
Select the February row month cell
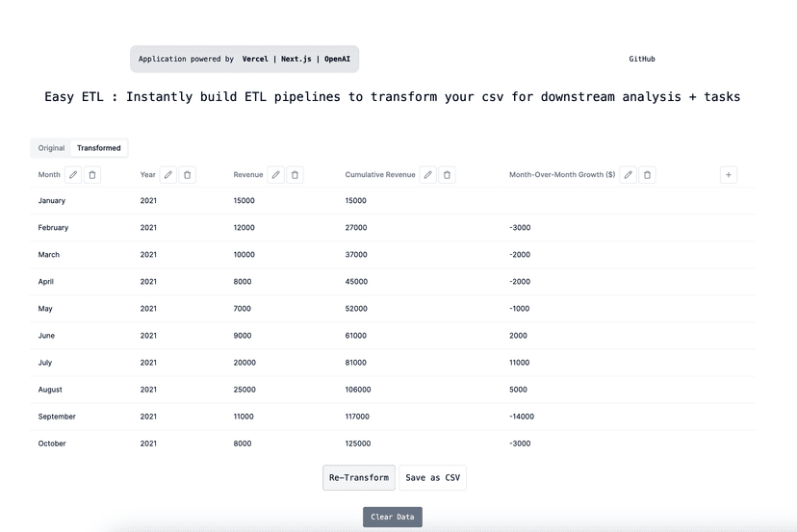coord(53,228)
